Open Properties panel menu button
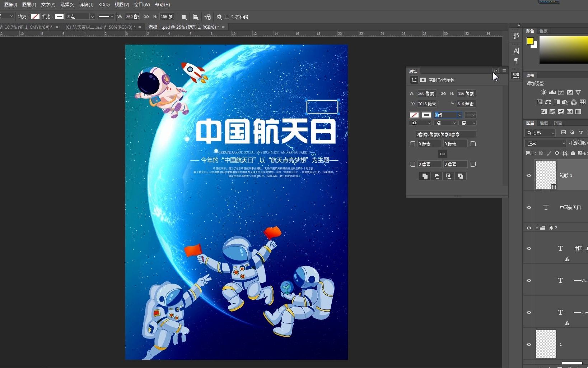 (504, 71)
